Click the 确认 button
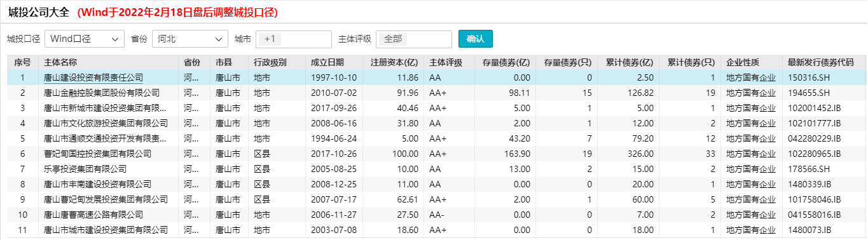868x240 pixels. (476, 39)
